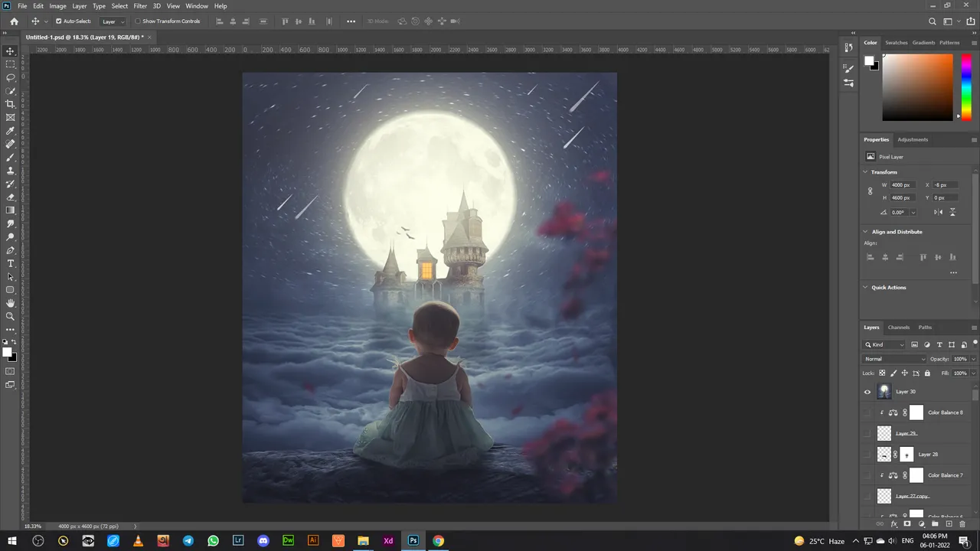980x551 pixels.
Task: Open the Image menu
Action: click(58, 6)
